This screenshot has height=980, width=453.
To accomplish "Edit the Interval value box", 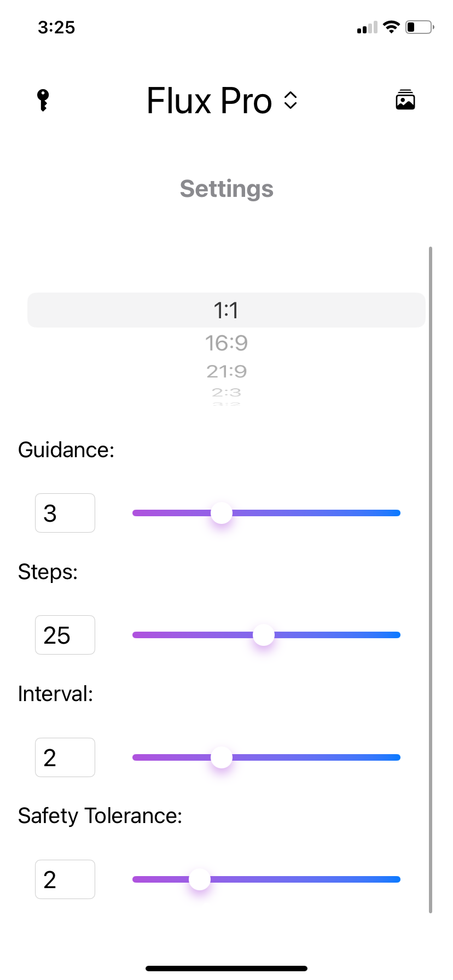I will pos(65,757).
